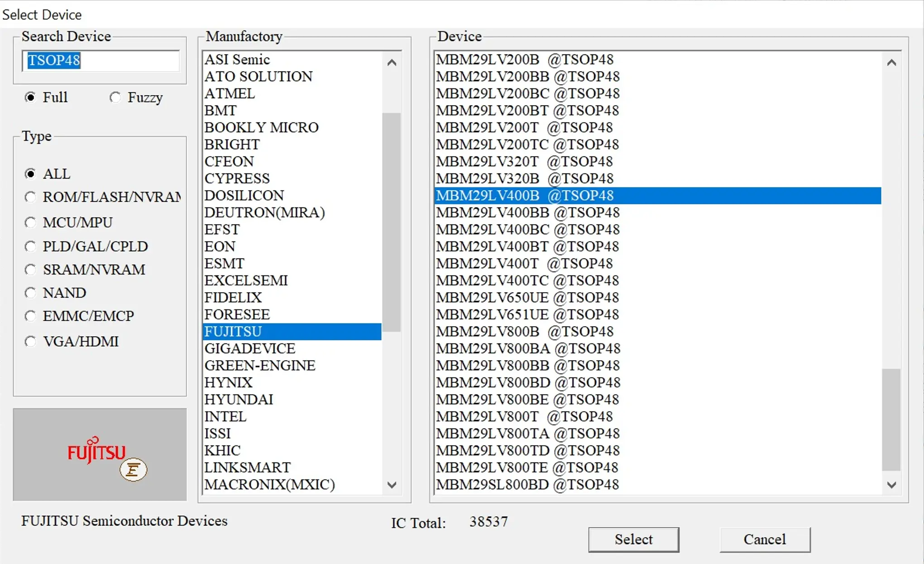
Task: Select EON manufacturer
Action: [x=292, y=246]
